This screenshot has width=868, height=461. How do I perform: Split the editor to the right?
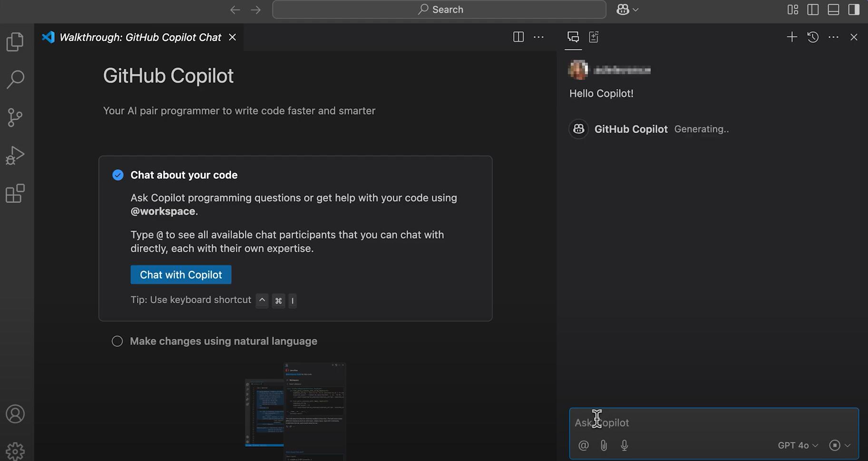click(x=518, y=37)
